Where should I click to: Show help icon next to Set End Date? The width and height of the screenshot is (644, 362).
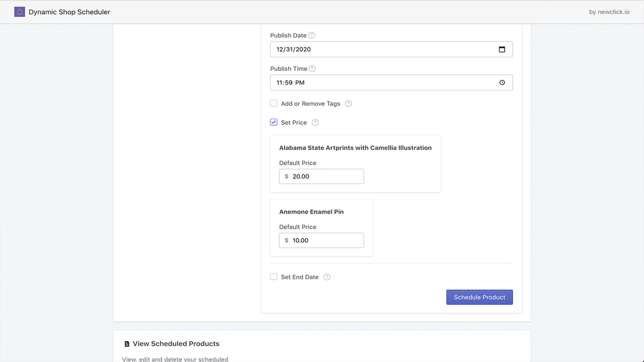pos(327,277)
